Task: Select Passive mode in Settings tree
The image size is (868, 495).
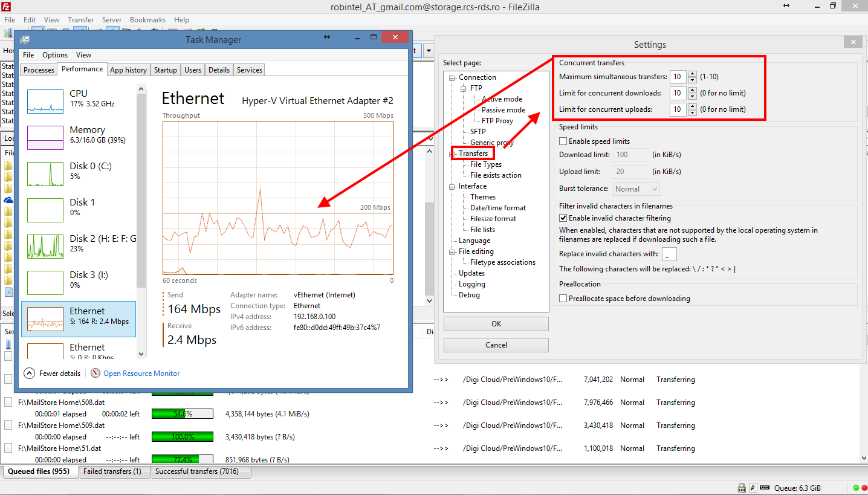Action: (504, 110)
